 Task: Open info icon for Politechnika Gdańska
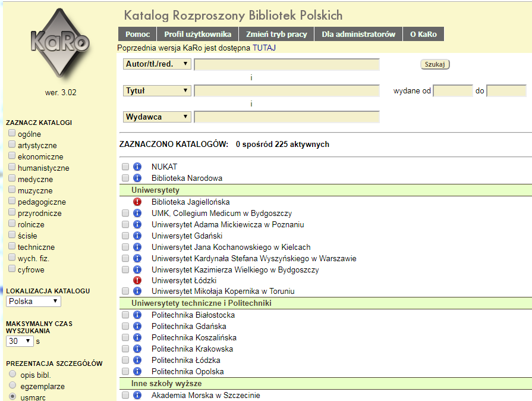[137, 326]
